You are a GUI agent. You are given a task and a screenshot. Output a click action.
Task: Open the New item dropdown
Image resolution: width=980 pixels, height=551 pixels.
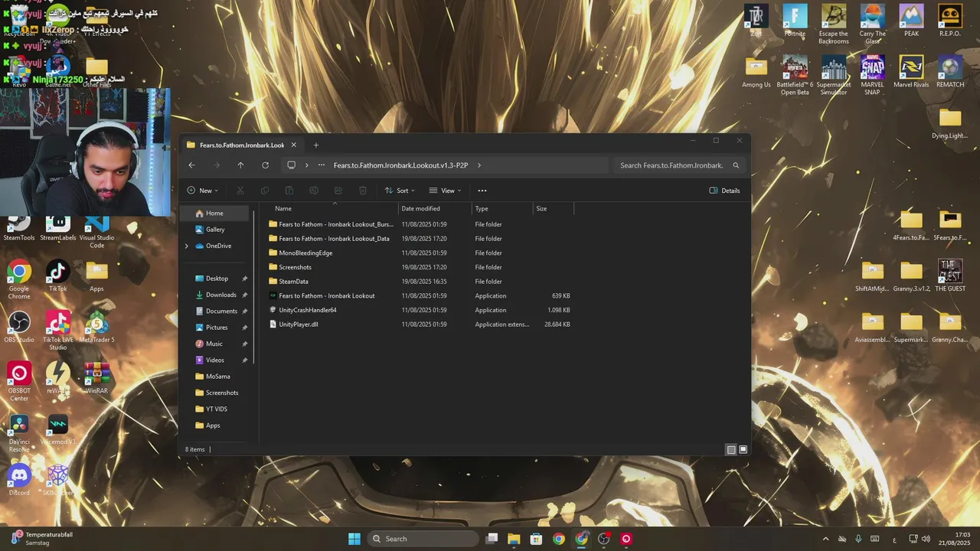202,191
